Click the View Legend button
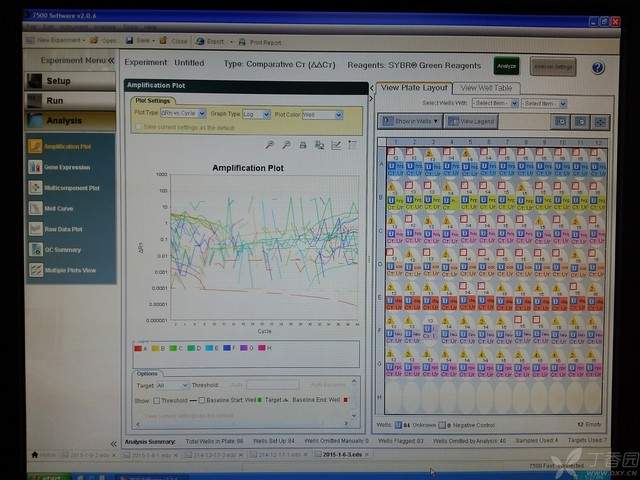This screenshot has width=640, height=480. click(x=471, y=121)
